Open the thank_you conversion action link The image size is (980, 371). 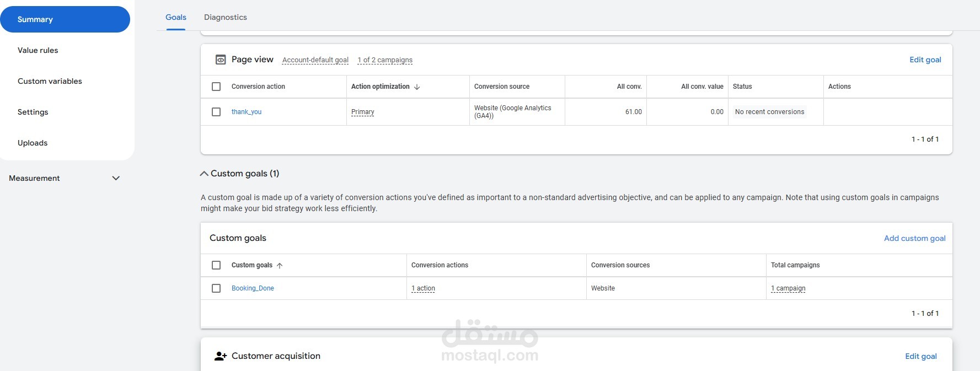click(247, 112)
